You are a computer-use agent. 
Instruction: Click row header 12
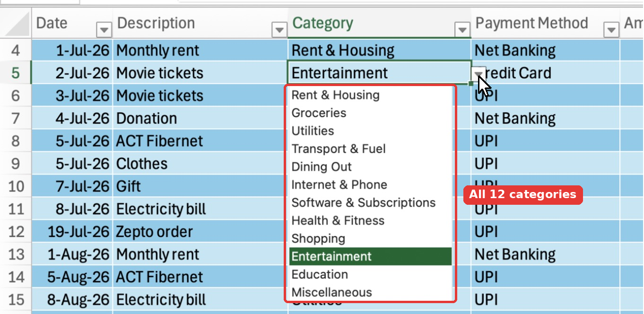(16, 232)
